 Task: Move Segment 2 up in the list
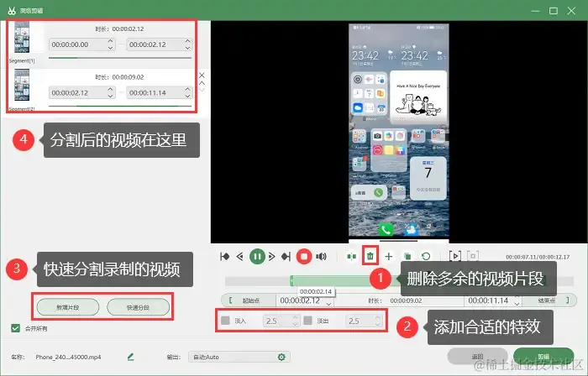[x=202, y=83]
